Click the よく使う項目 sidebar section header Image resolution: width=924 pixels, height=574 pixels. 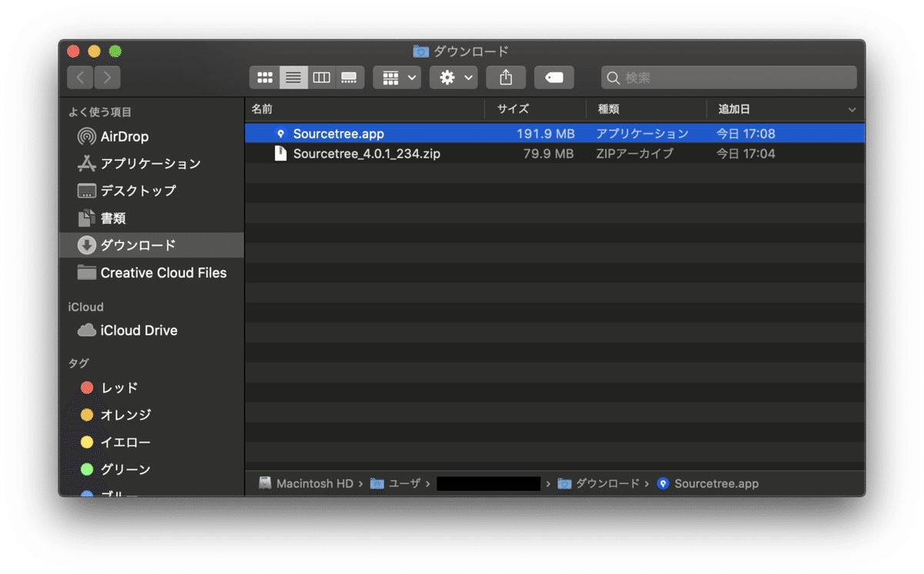pyautogui.click(x=100, y=112)
